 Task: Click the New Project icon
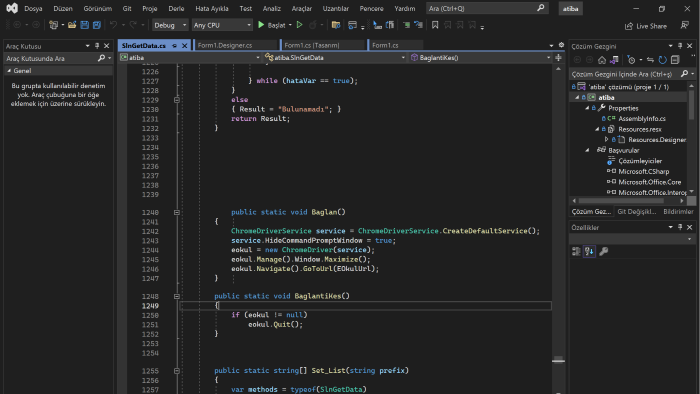point(54,25)
